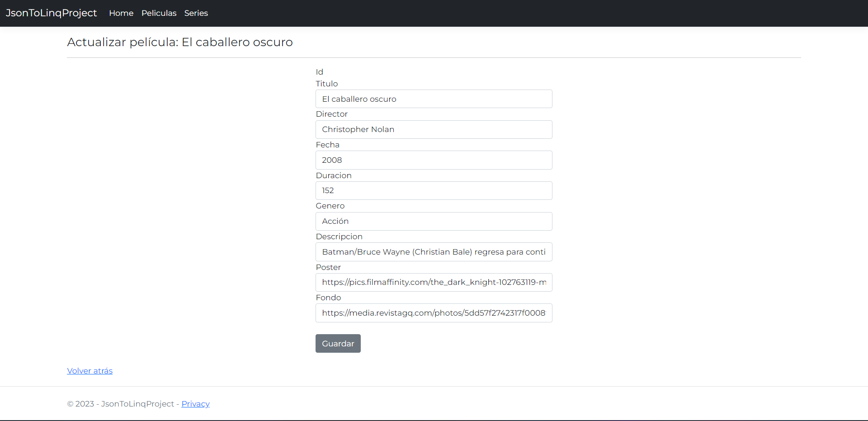868x421 pixels.
Task: Click the Titulo form label
Action: (326, 83)
